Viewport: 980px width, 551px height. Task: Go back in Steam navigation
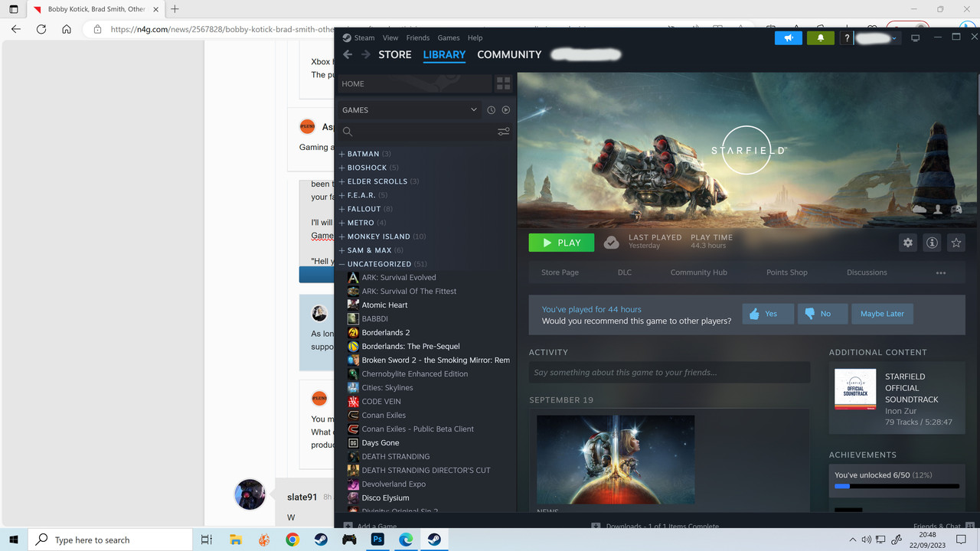click(x=348, y=54)
